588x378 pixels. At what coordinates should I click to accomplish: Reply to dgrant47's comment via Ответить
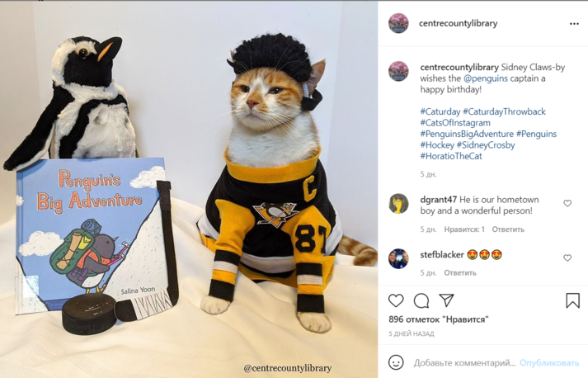pyautogui.click(x=508, y=229)
